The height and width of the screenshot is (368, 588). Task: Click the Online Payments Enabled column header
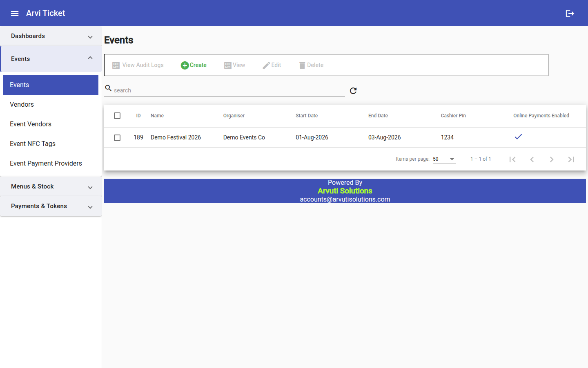coord(541,116)
